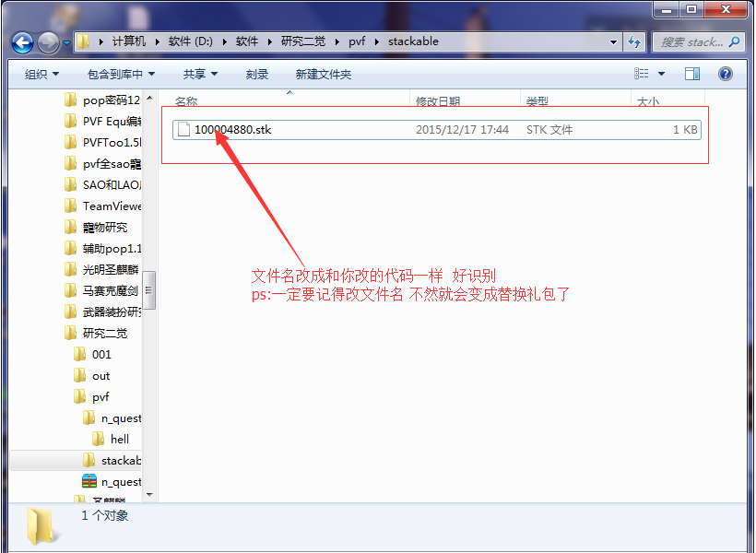Open the 共享 dropdown menu

click(200, 74)
